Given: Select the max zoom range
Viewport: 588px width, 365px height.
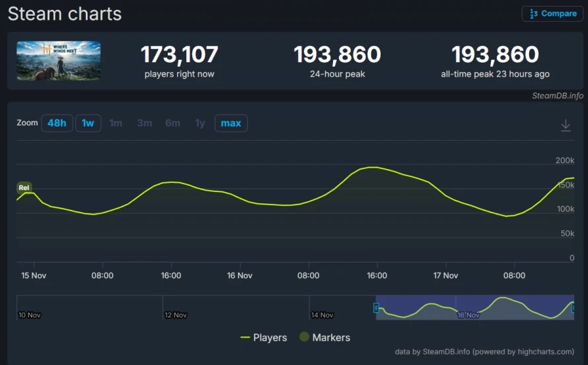Looking at the screenshot, I should pos(231,123).
